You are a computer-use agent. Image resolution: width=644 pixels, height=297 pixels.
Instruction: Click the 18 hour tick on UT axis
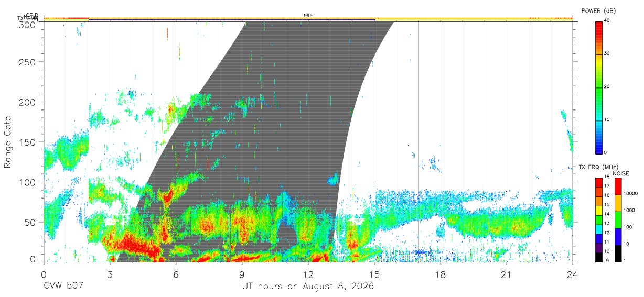441,274
